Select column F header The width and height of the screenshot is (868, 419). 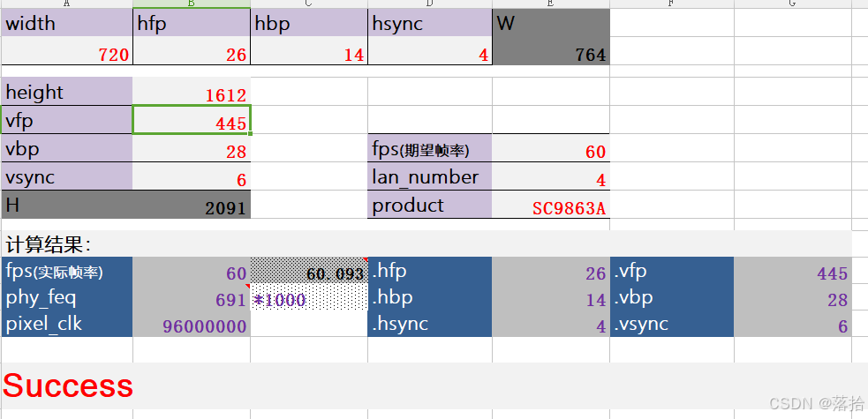[672, 4]
